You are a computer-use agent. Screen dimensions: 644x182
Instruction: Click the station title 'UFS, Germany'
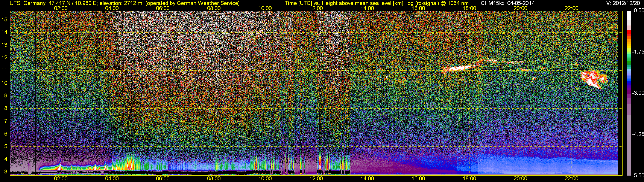27,3
